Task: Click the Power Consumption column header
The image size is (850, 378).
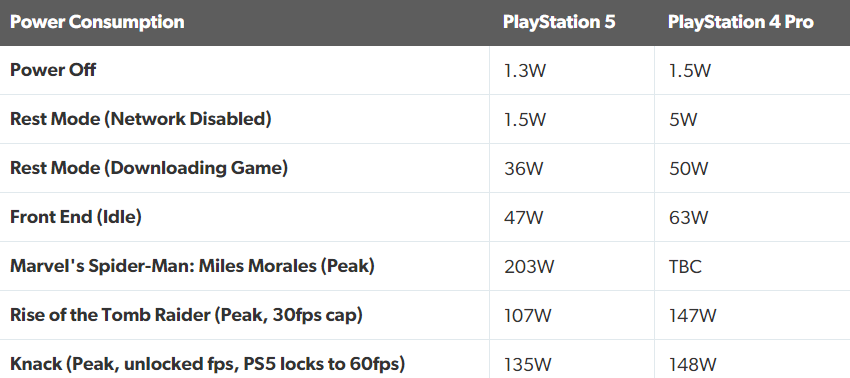Action: (x=97, y=22)
